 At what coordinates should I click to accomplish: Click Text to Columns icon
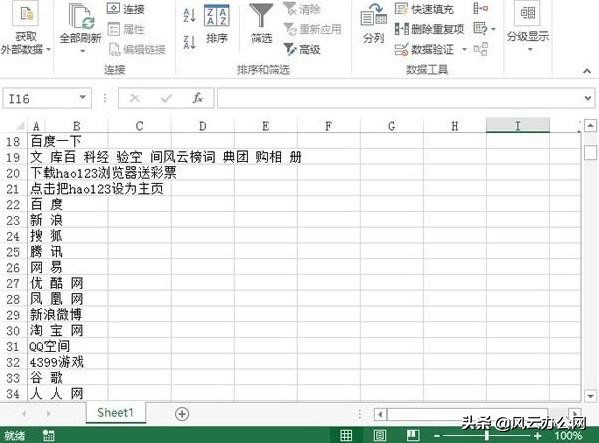373,24
